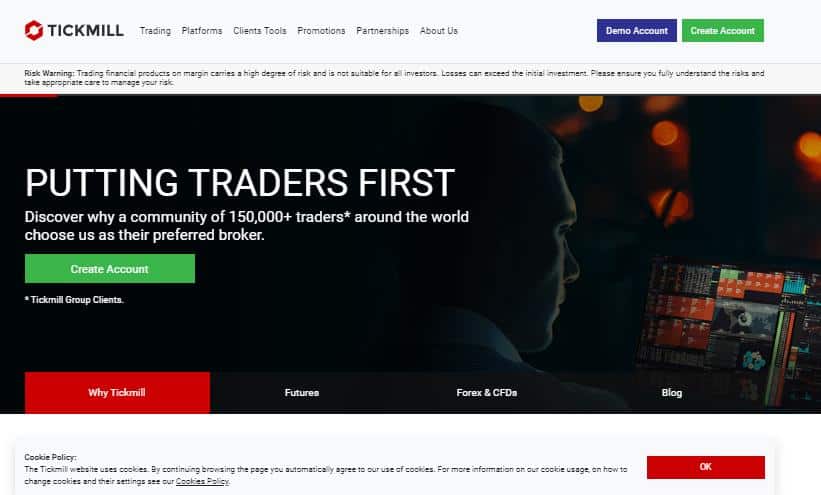Open the Partnerships menu
Image resolution: width=821 pixels, height=495 pixels.
coord(382,31)
